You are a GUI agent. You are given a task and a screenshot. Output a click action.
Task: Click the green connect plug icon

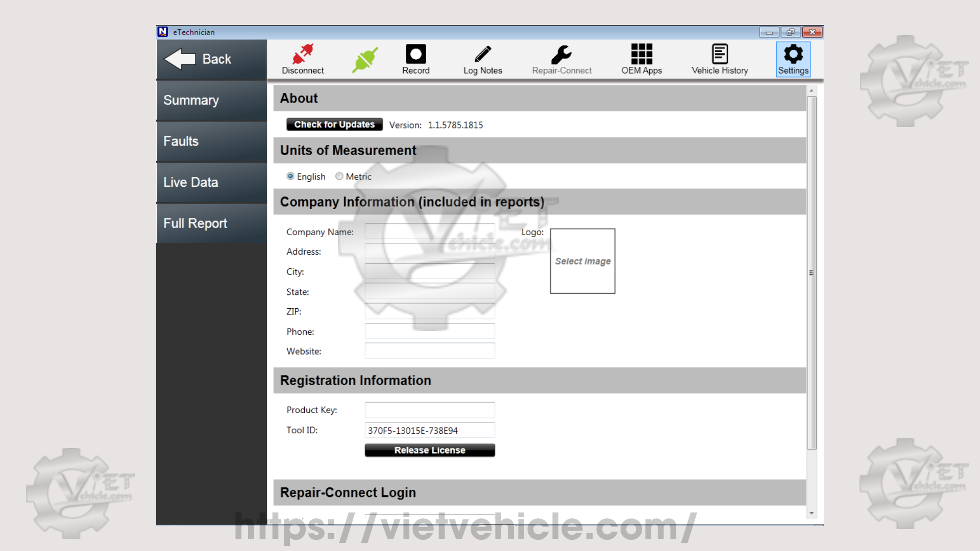pos(365,60)
